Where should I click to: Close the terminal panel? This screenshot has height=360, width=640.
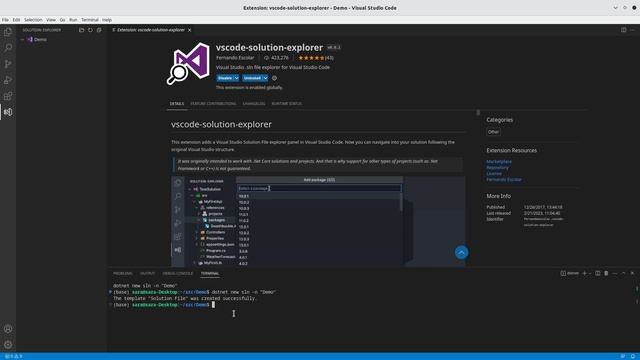tap(632, 273)
